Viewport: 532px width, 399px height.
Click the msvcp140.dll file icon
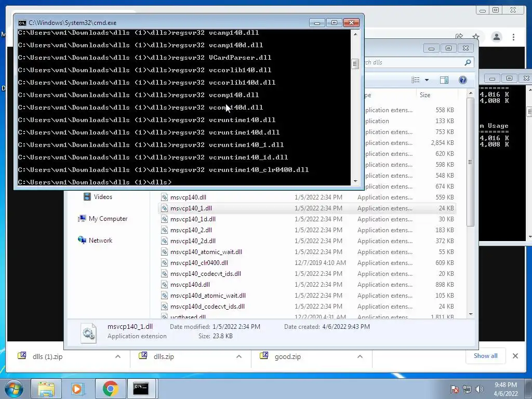165,197
